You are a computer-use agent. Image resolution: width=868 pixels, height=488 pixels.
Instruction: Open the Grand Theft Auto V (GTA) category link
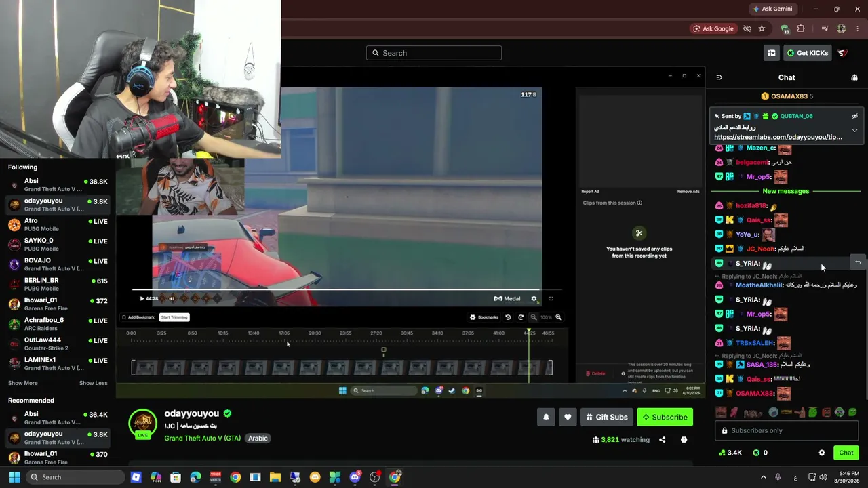tap(202, 438)
